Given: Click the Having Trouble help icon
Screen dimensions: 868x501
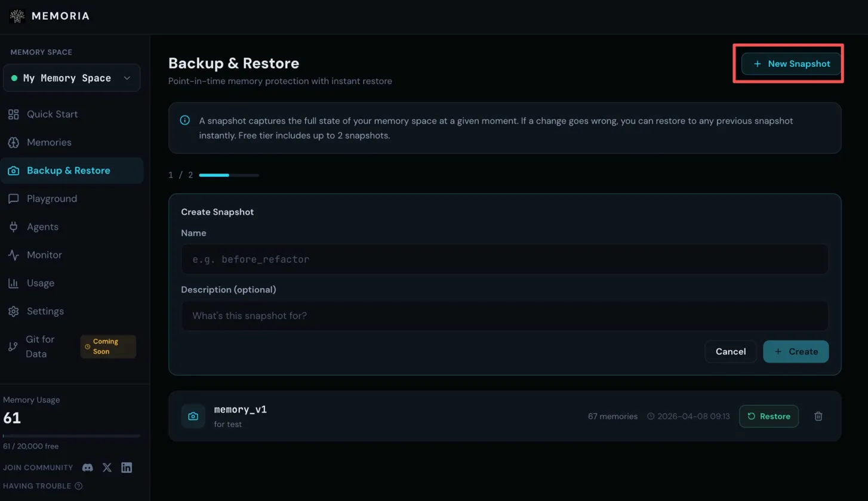Looking at the screenshot, I should (79, 486).
